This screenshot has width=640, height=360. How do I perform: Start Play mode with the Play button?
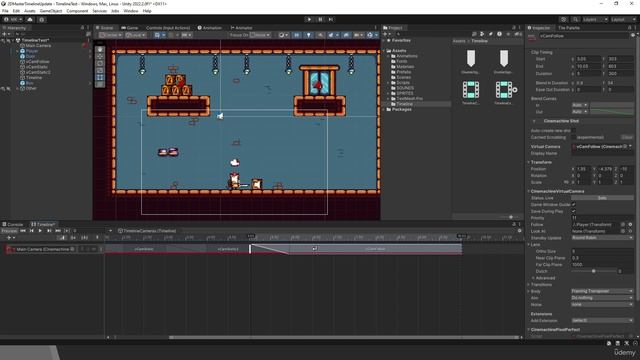[309, 19]
